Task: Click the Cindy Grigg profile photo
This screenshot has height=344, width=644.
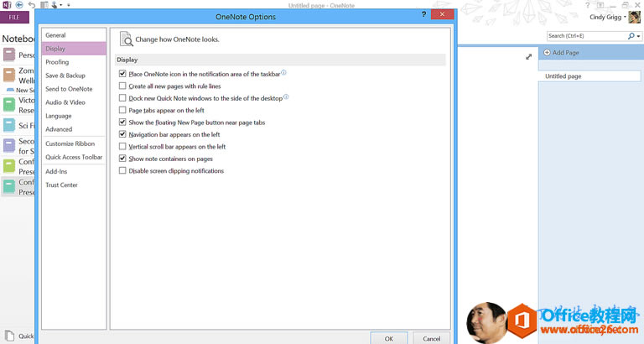Action: click(x=634, y=18)
